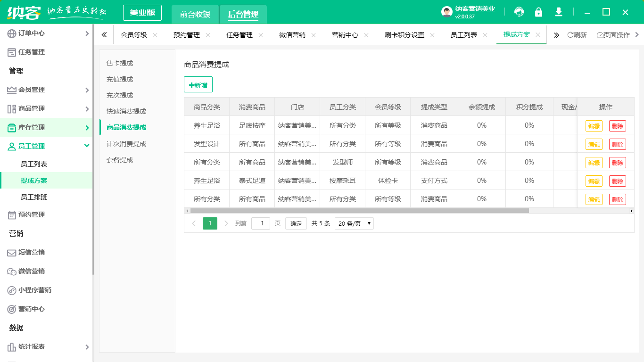打开每页条数下拉框
Screen dimensions: 644x362
point(354,223)
